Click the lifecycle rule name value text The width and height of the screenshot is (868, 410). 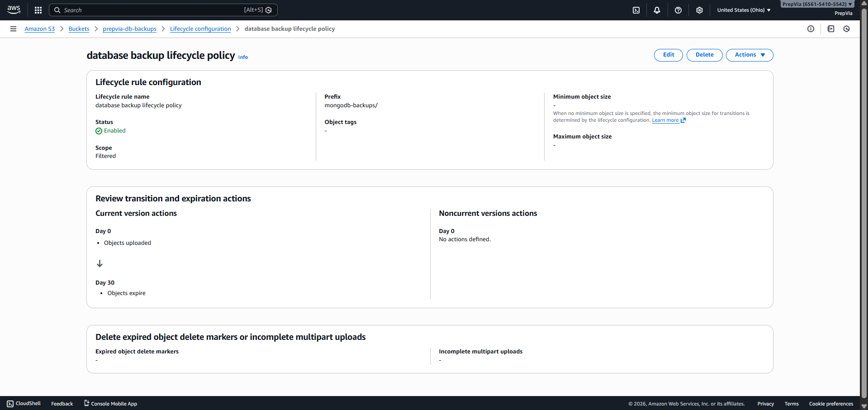(x=138, y=105)
